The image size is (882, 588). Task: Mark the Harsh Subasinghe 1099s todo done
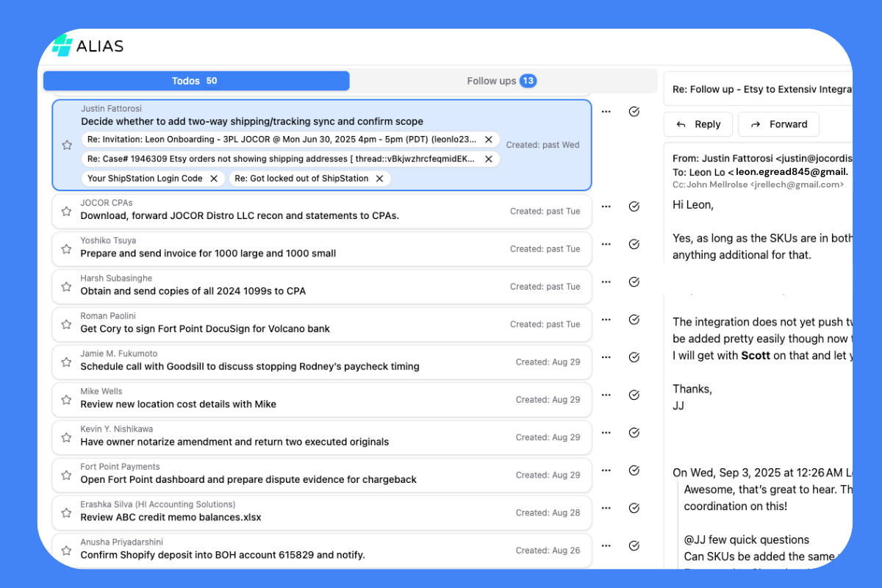click(634, 282)
